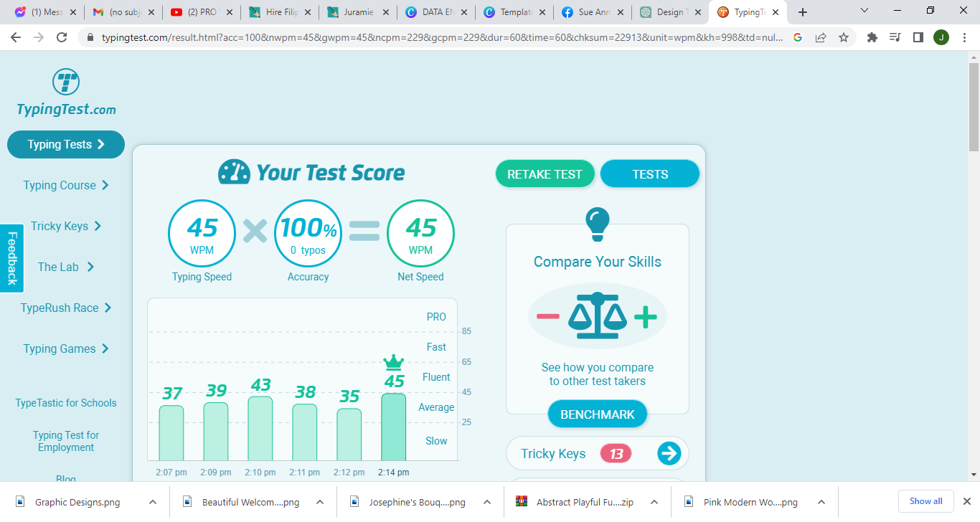Open the media control icon in toolbar
Image resolution: width=980 pixels, height=522 pixels.
(x=895, y=37)
